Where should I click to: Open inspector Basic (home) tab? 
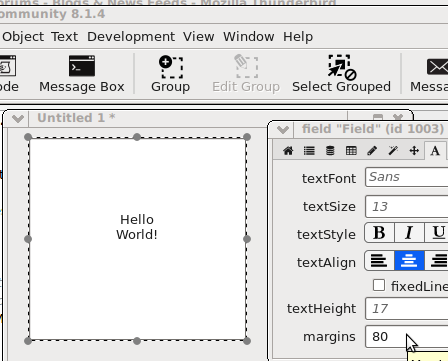tap(288, 151)
